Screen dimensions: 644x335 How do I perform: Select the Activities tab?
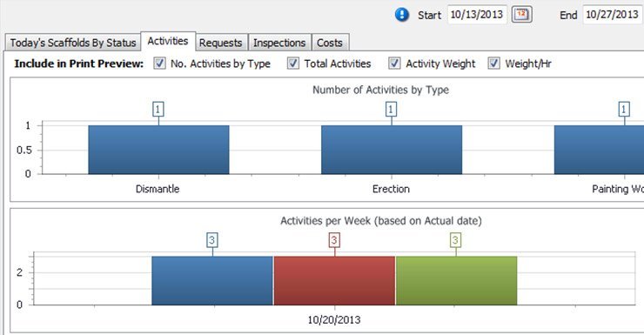[168, 41]
